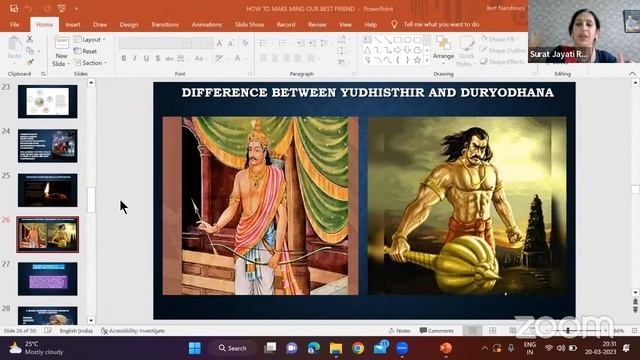The image size is (640, 360).
Task: Select slide 27 thumbnail
Action: (x=47, y=279)
